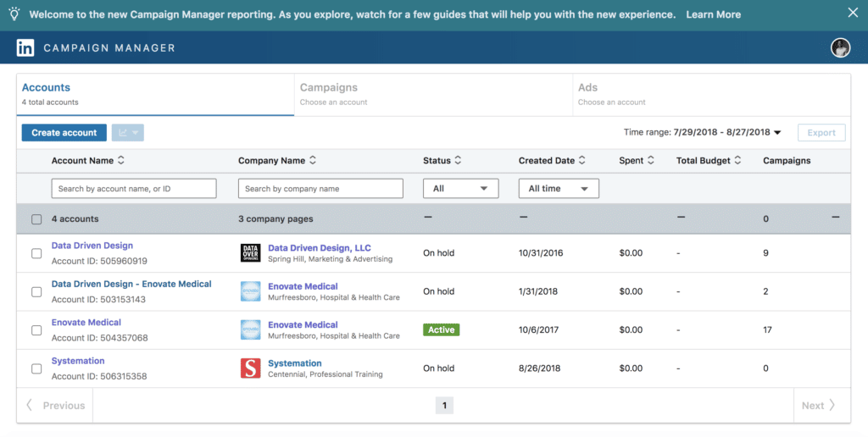Open the Enovate Medical account link
The image size is (868, 437).
click(86, 323)
